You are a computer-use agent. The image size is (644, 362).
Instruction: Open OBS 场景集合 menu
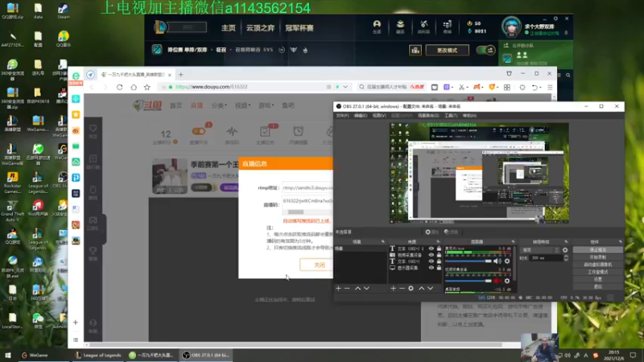pos(428,116)
